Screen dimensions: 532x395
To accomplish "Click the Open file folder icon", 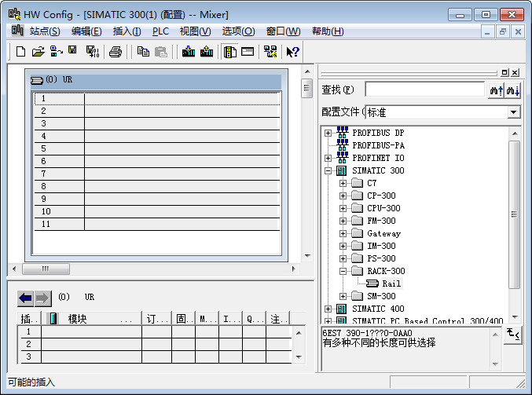I will [38, 52].
